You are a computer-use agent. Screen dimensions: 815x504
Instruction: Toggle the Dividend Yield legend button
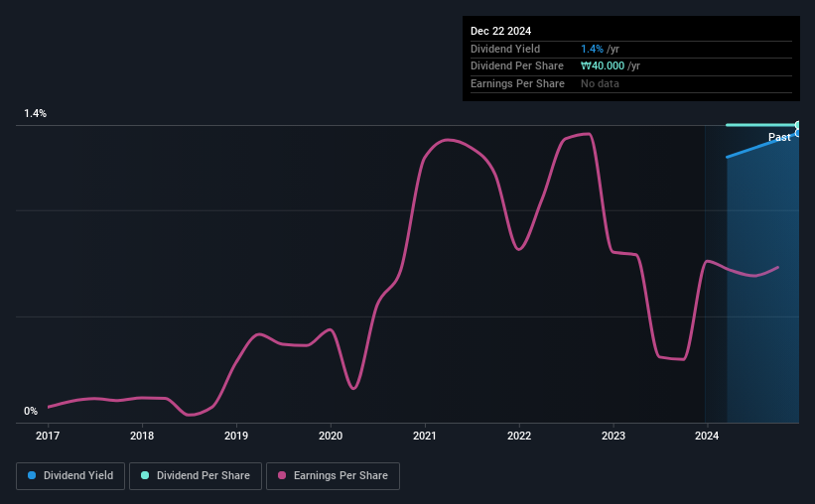click(x=70, y=475)
